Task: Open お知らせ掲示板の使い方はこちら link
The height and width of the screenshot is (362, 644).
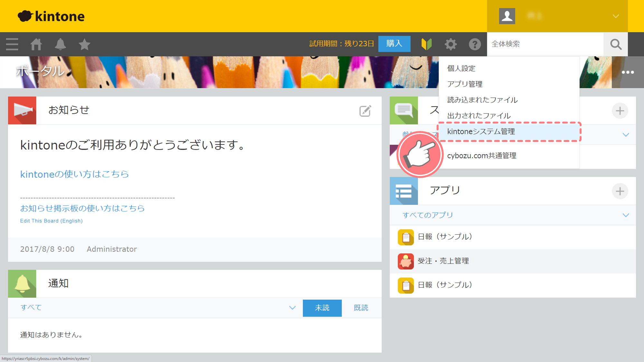Action: [82, 208]
